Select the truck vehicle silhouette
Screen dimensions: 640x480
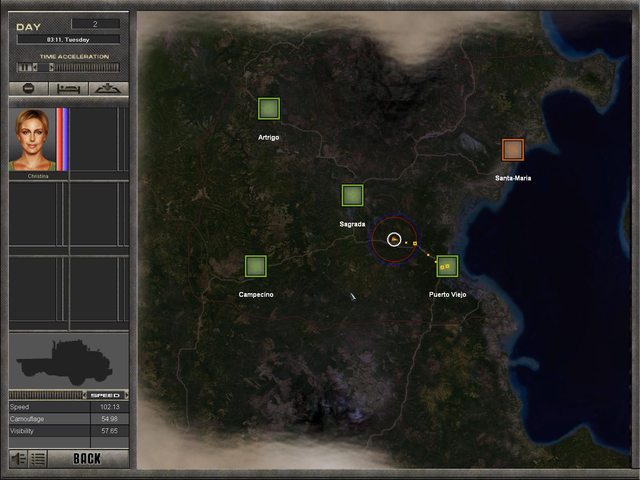click(x=66, y=362)
